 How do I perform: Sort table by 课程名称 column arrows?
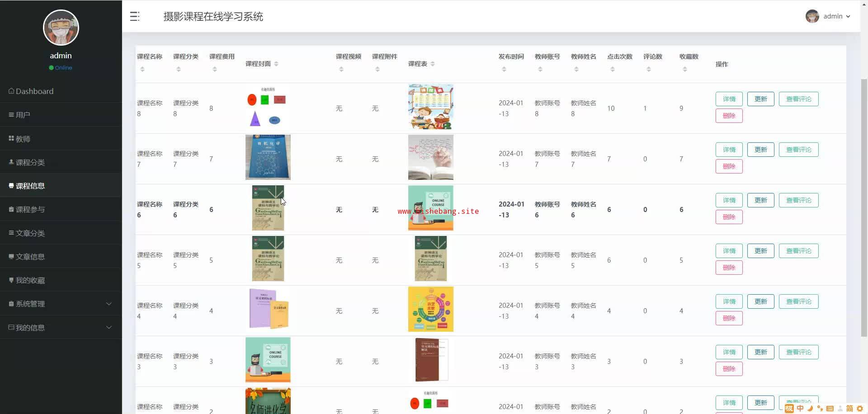click(x=142, y=69)
